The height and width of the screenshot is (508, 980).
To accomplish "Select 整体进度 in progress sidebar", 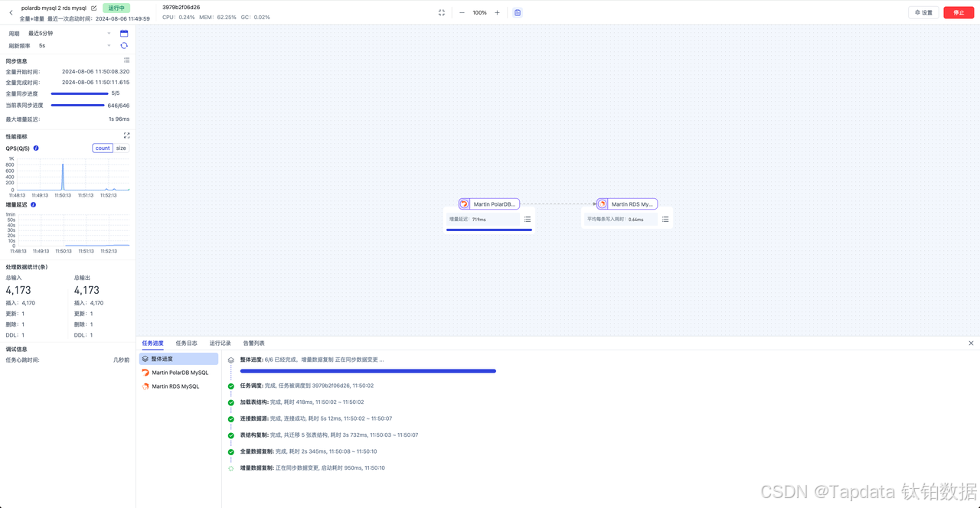I will coord(178,359).
